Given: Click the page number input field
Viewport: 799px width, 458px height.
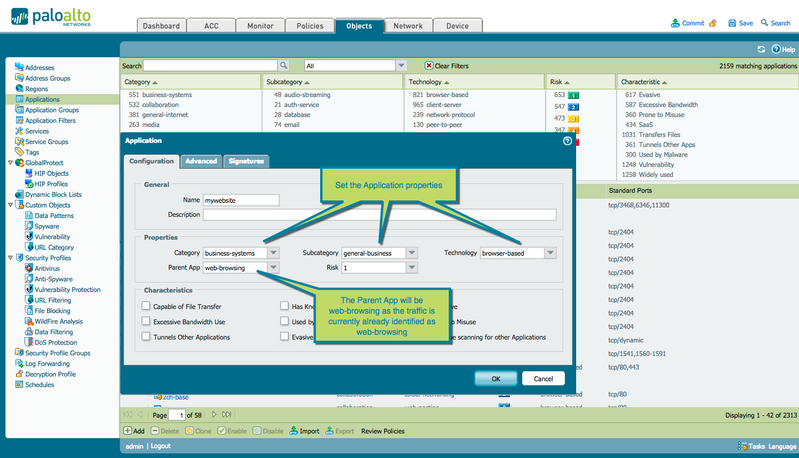Looking at the screenshot, I should coord(176,415).
